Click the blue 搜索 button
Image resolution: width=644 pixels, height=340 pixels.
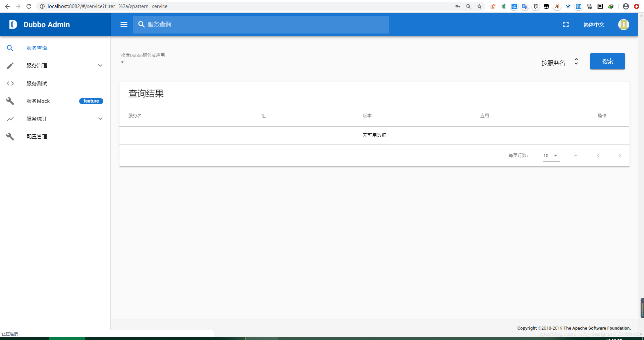[607, 61]
